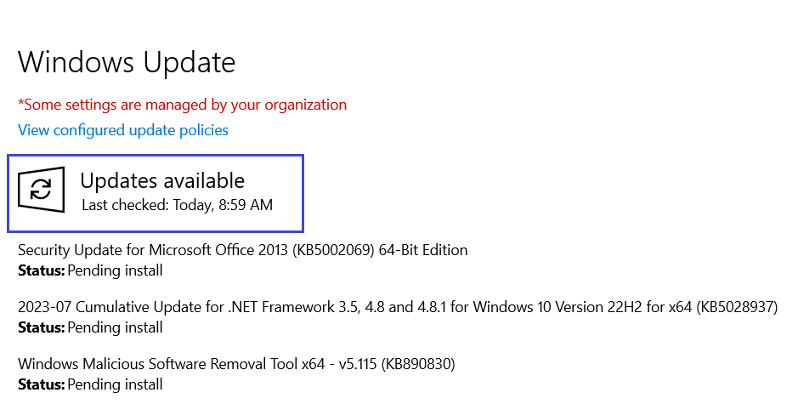800x404 pixels.
Task: Click the KB5028937 article number
Action: coord(737,307)
